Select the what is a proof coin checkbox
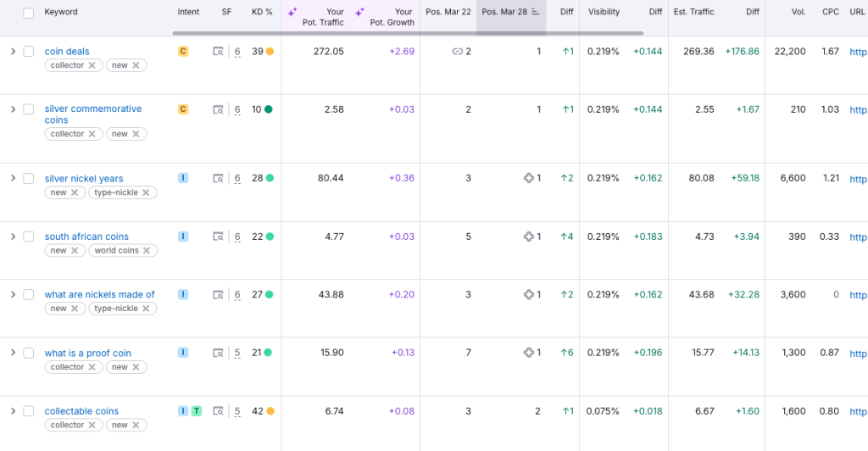The image size is (868, 451). pyautogui.click(x=29, y=354)
